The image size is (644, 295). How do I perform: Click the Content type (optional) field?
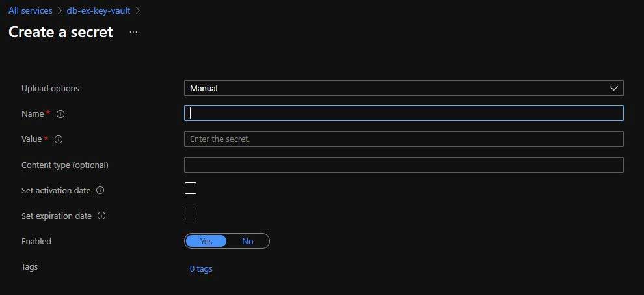(404, 165)
